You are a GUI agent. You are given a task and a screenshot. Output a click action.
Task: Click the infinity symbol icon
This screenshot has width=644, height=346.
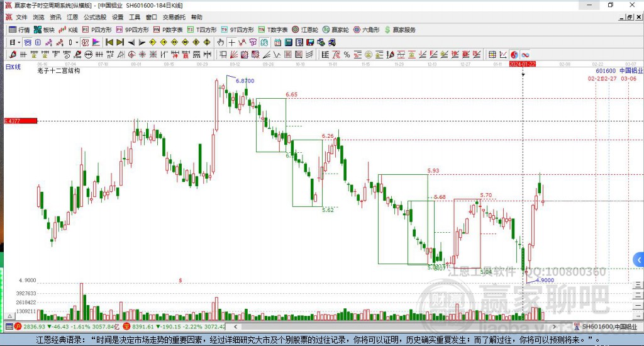click(525, 54)
